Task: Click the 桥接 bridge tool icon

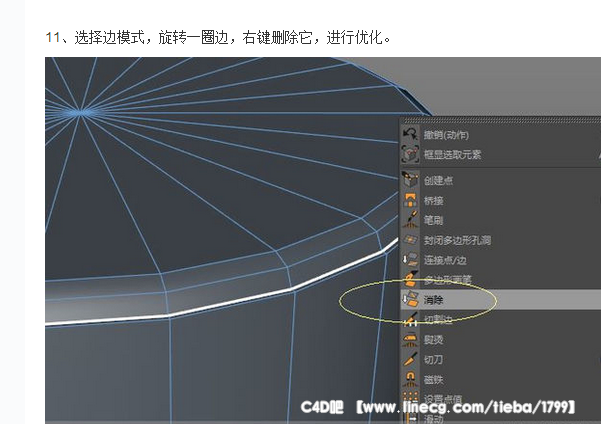Action: click(410, 200)
